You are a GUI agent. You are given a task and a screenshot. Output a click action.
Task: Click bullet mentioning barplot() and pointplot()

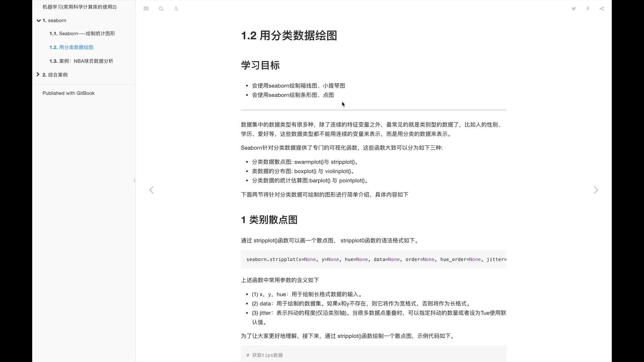tap(311, 181)
